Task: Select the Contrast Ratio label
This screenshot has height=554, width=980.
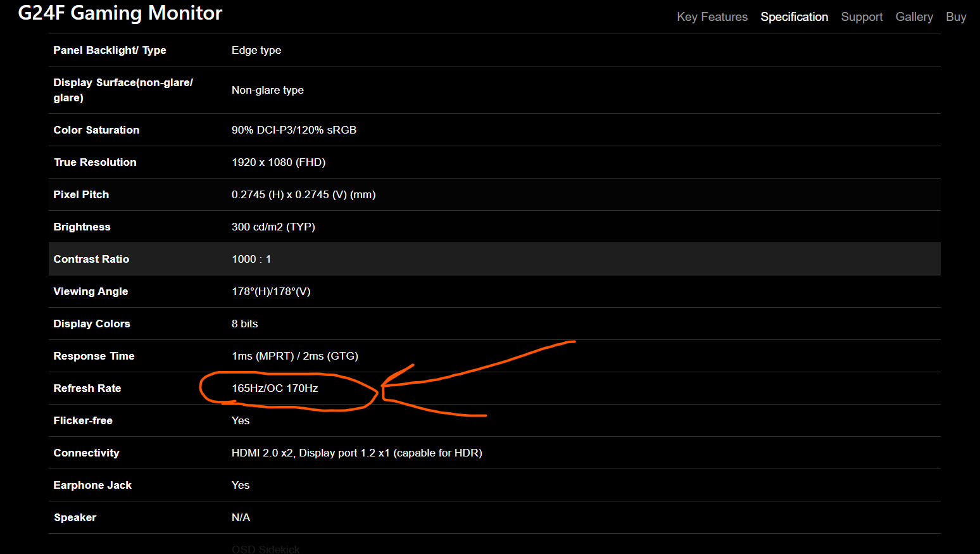Action: tap(91, 259)
